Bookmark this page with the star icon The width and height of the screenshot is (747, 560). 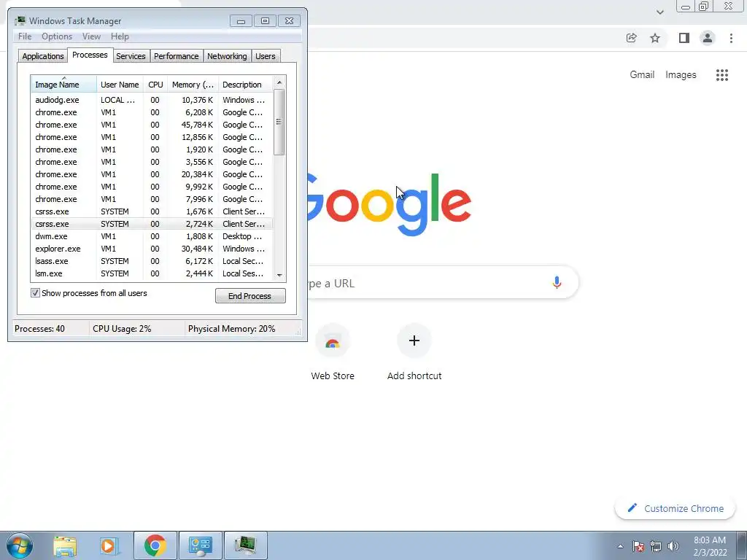tap(655, 38)
